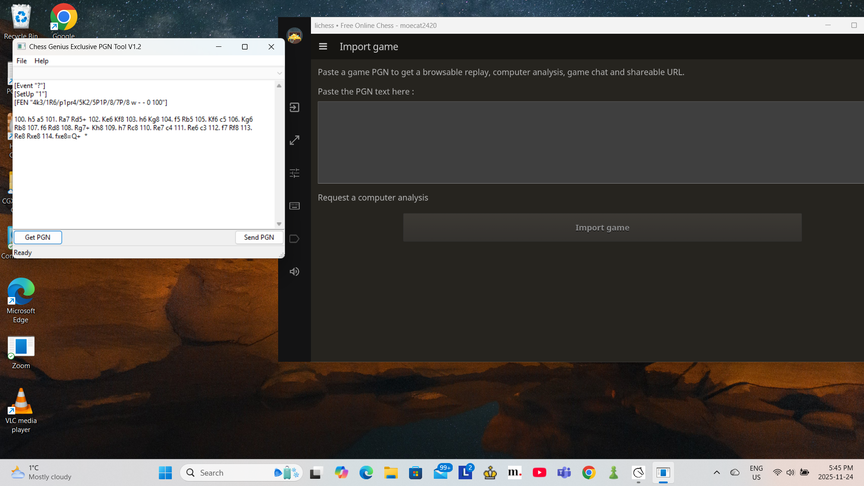
Task: Open the lichess hamburger menu
Action: click(323, 47)
